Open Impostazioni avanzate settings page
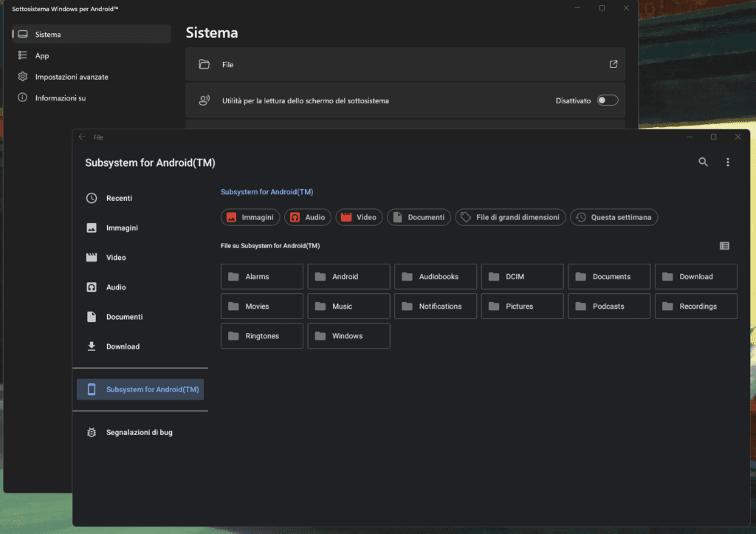Screen dimensions: 756x534 (72, 77)
